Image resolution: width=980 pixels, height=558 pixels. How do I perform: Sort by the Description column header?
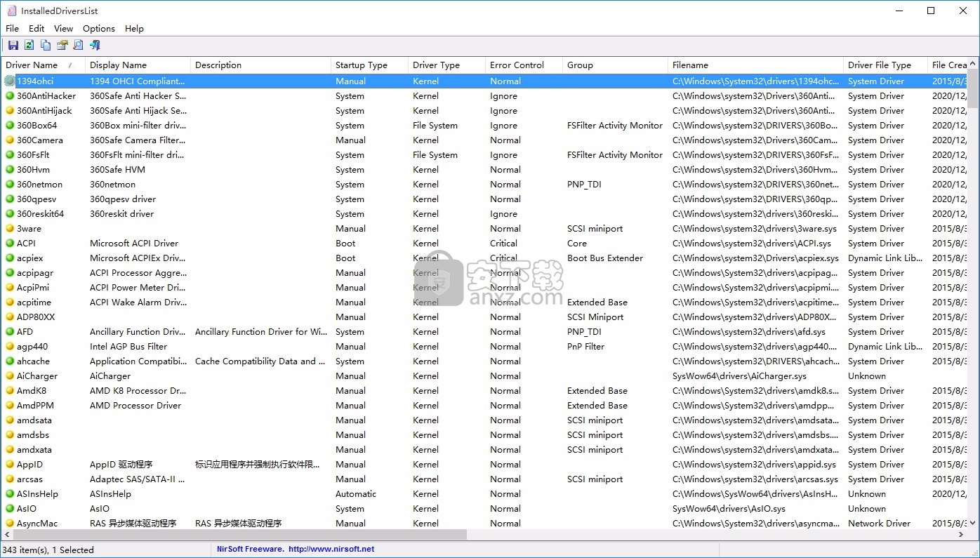coord(260,65)
